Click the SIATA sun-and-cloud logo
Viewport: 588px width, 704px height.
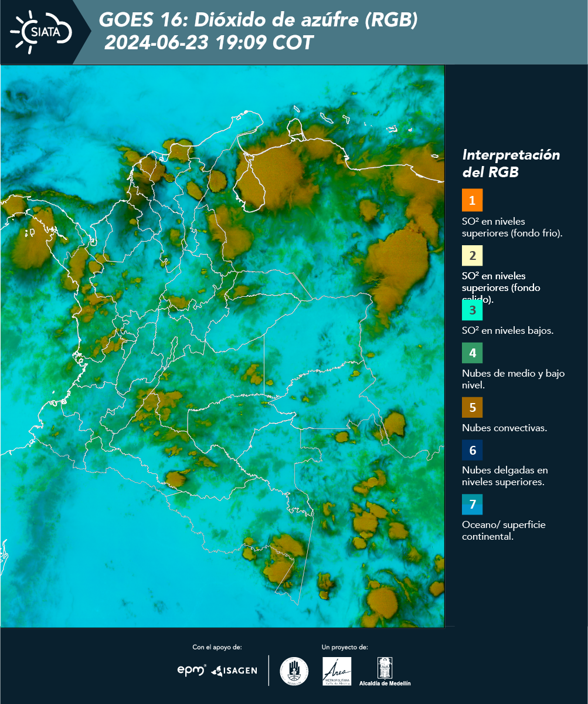(41, 31)
